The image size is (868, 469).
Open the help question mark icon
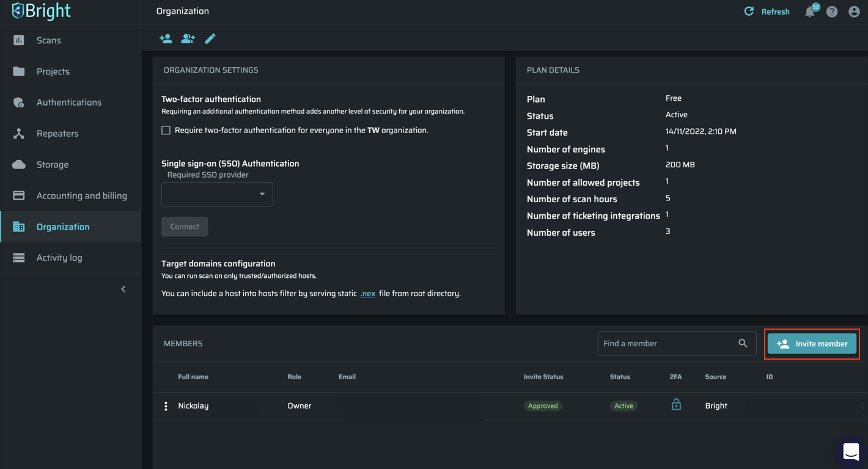click(832, 12)
